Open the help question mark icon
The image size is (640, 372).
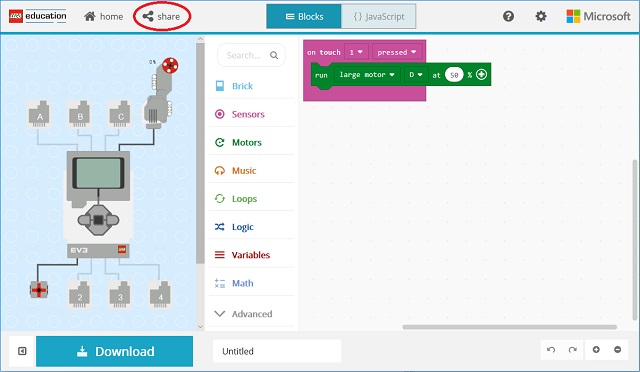pyautogui.click(x=508, y=16)
